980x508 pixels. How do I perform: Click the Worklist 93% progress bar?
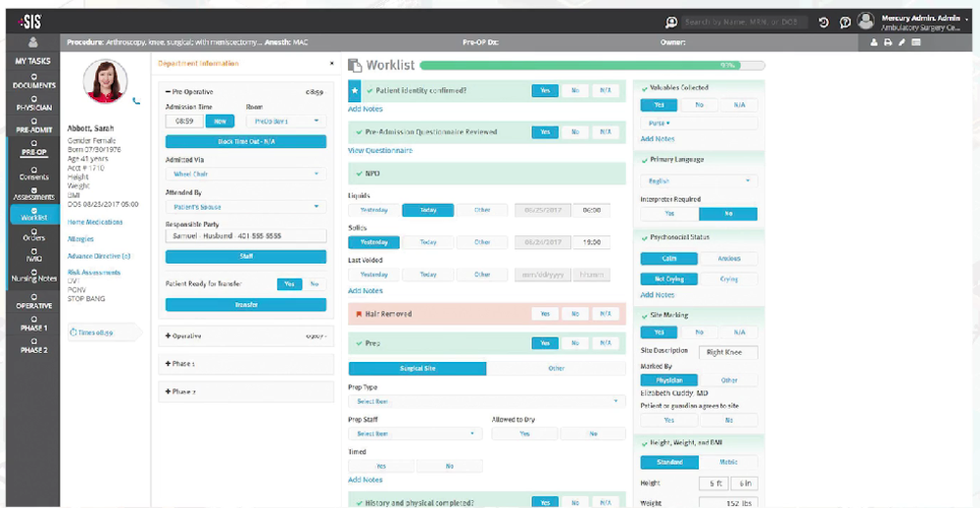593,65
